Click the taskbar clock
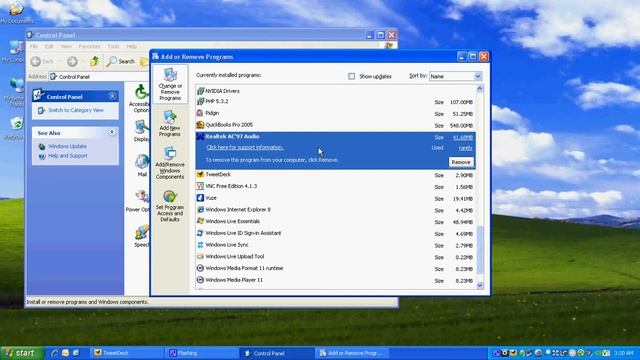 coord(624,353)
